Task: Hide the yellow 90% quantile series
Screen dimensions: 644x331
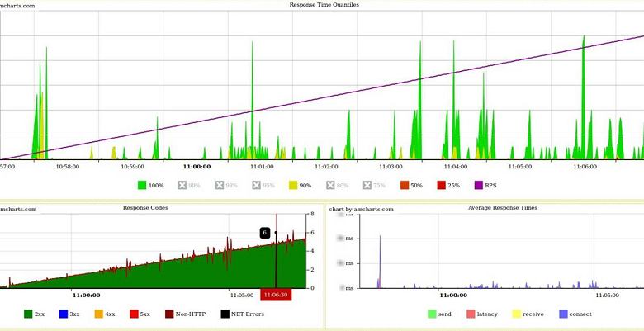Action: point(293,186)
